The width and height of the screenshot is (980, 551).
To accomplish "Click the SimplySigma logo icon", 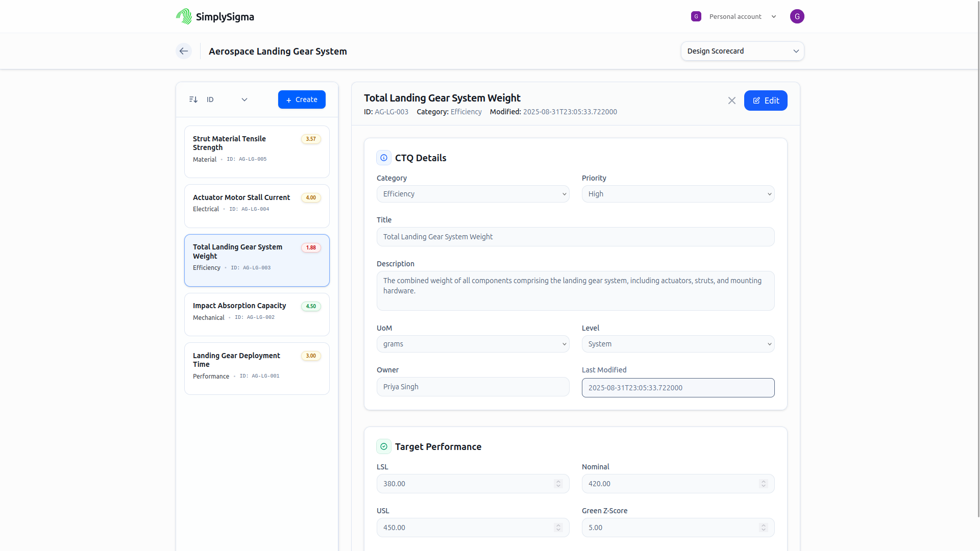I will [x=183, y=16].
